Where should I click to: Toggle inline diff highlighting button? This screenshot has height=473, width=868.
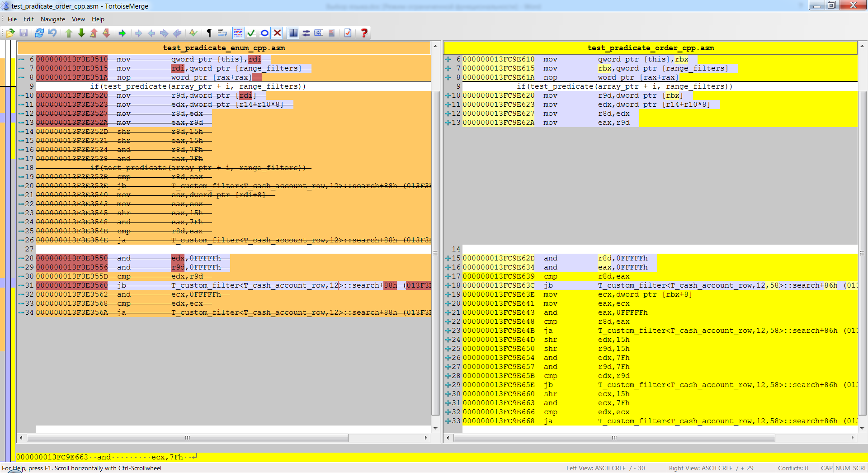point(238,33)
